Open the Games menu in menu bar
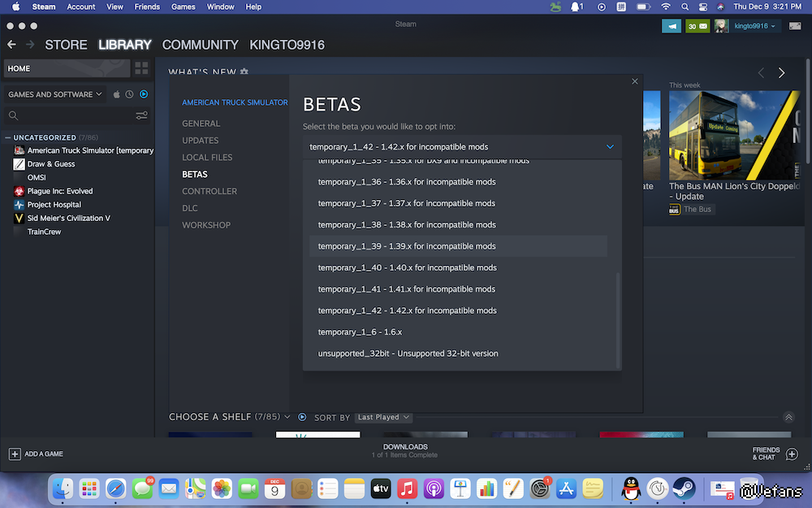Screen dimensions: 812x508 pyautogui.click(x=184, y=7)
